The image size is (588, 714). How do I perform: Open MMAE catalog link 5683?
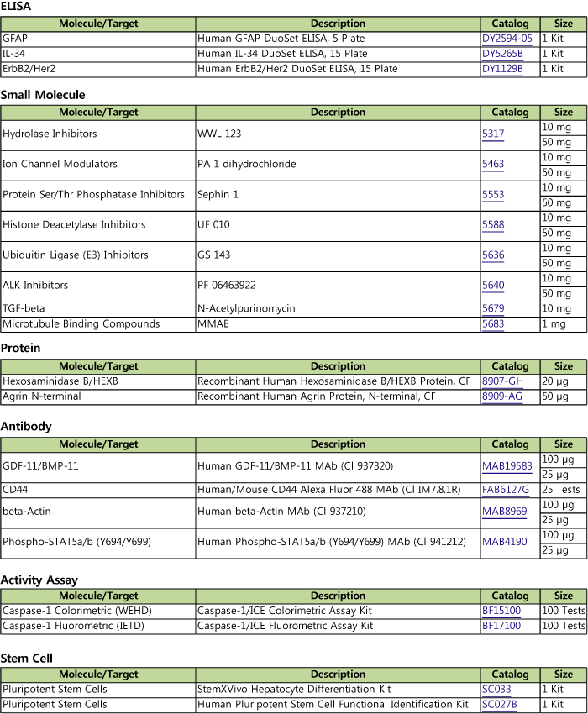[x=493, y=323]
